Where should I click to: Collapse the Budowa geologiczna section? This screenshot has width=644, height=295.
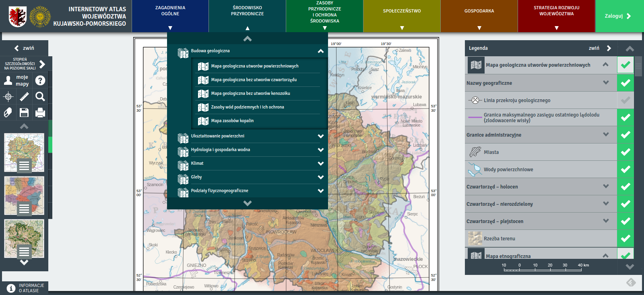pos(320,51)
